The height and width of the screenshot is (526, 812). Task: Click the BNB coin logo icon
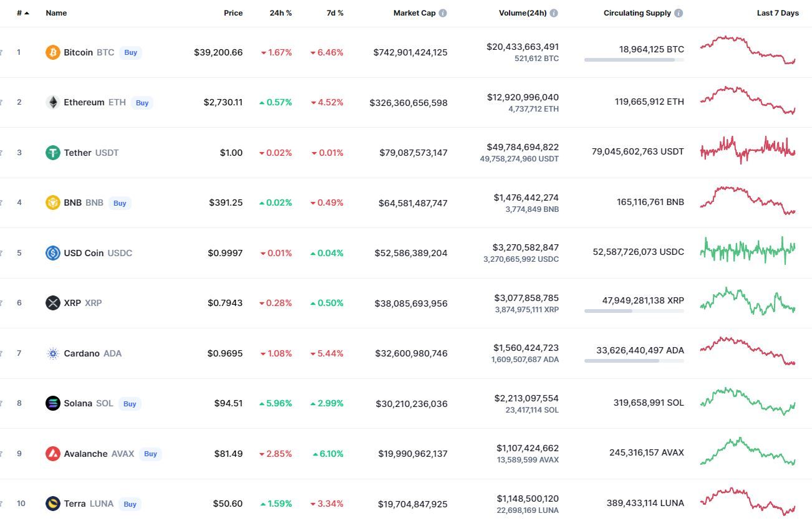tap(53, 203)
